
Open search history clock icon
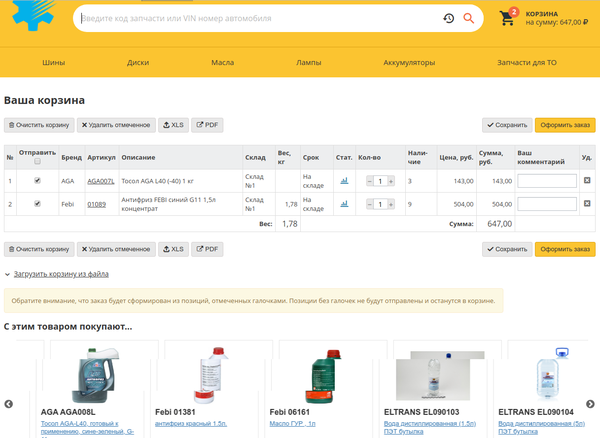449,18
